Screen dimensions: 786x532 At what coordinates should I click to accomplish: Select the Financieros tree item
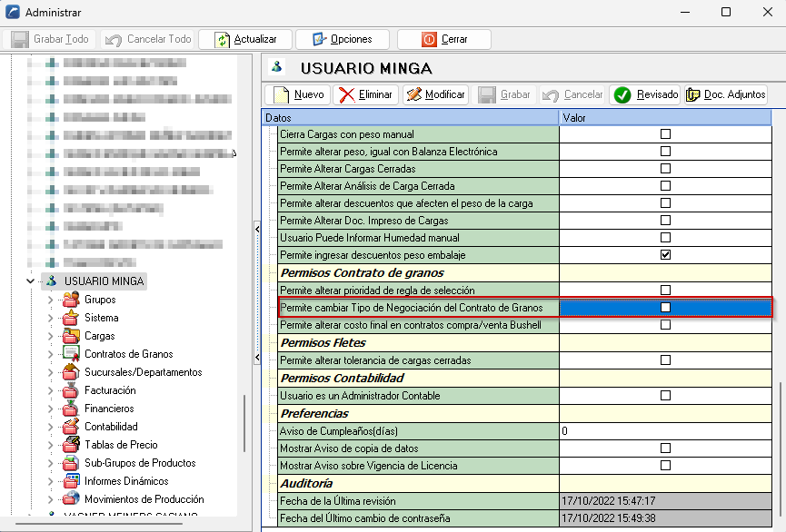click(x=109, y=409)
